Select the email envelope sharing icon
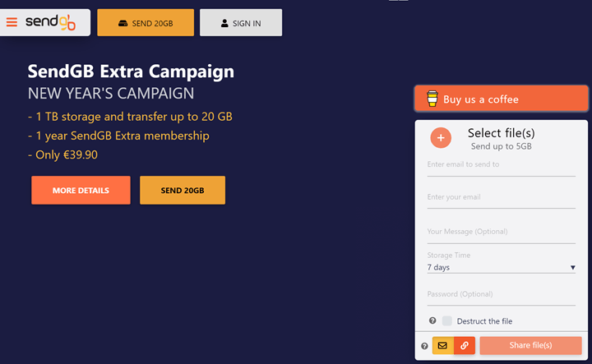This screenshot has width=592, height=364. click(x=443, y=345)
